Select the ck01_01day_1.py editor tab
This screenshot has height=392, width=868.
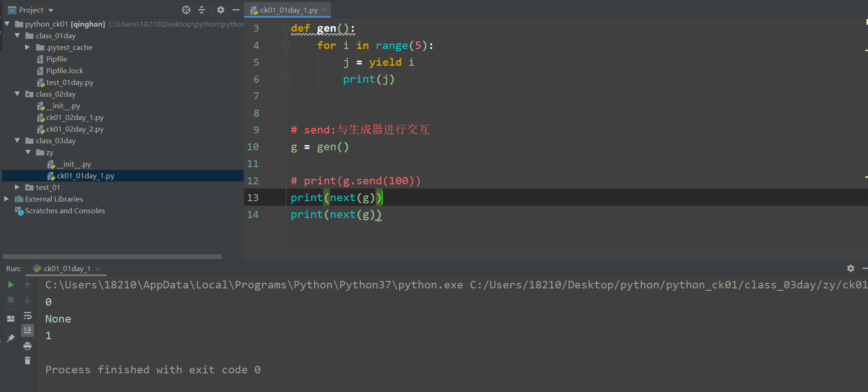pos(288,10)
